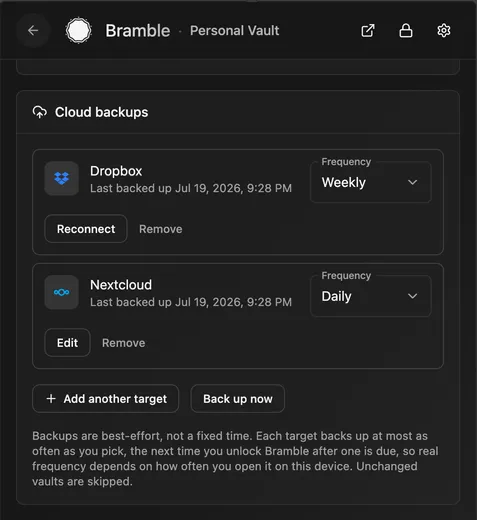This screenshot has width=477, height=520.
Task: Click the Cloud backups upload icon
Action: [x=40, y=112]
